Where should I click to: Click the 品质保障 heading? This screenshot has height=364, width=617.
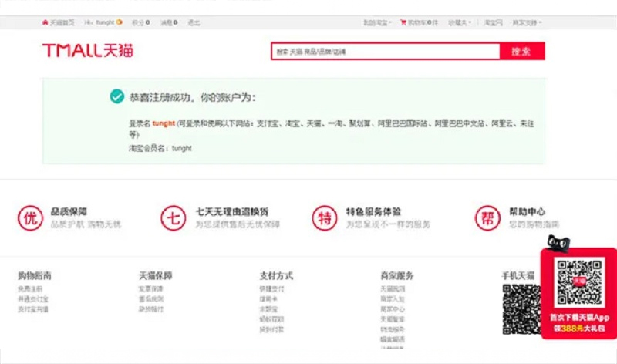point(69,212)
